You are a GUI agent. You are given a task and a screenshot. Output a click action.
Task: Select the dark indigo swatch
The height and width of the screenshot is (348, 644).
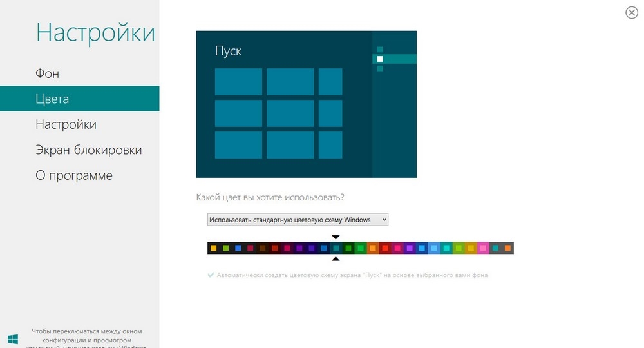[312, 247]
